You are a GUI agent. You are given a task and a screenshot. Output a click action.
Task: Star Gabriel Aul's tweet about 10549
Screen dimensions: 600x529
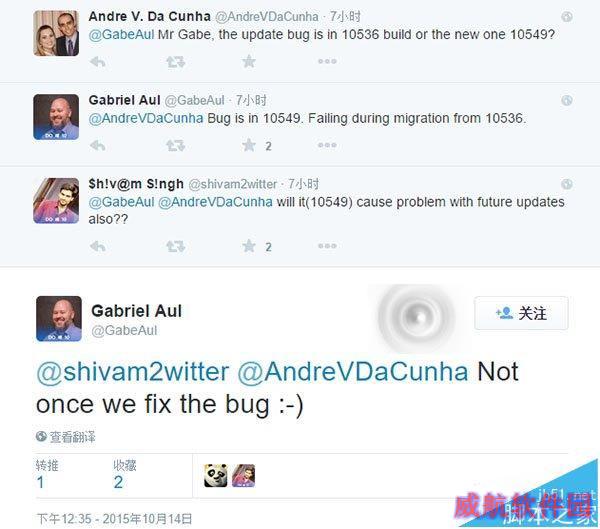click(x=249, y=145)
